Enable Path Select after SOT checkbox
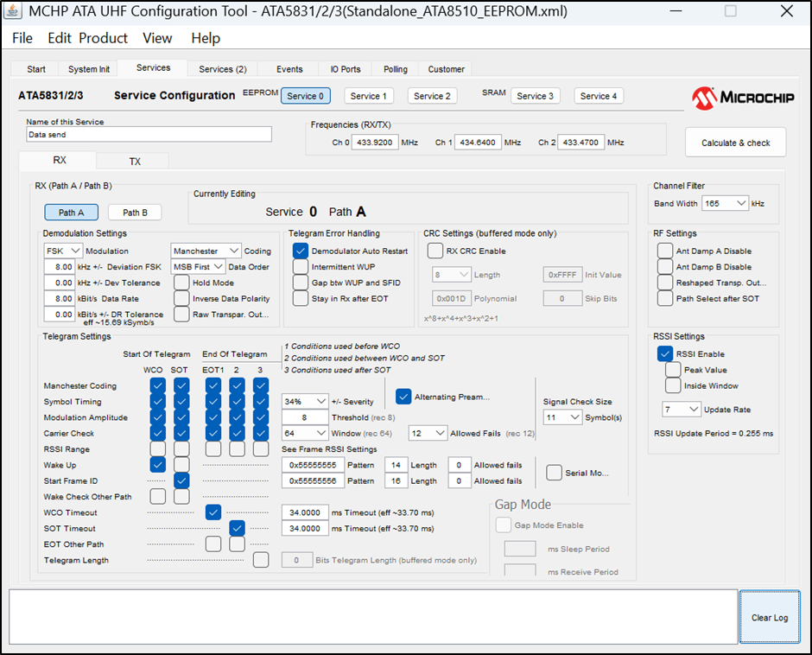The image size is (812, 655). point(665,298)
